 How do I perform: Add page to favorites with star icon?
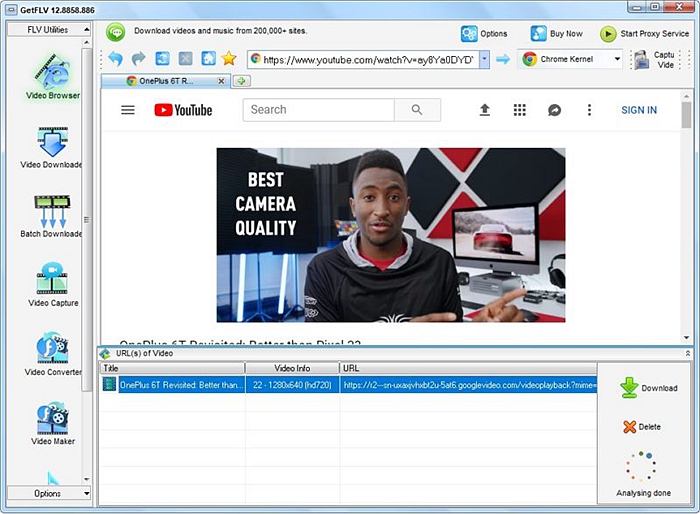pos(229,59)
